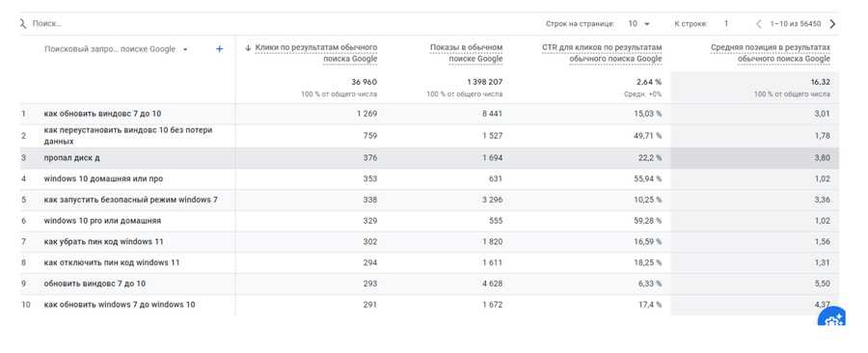Viewport: 868px width, 353px height.
Task: Edit the go-to-row number field
Action: 726,24
